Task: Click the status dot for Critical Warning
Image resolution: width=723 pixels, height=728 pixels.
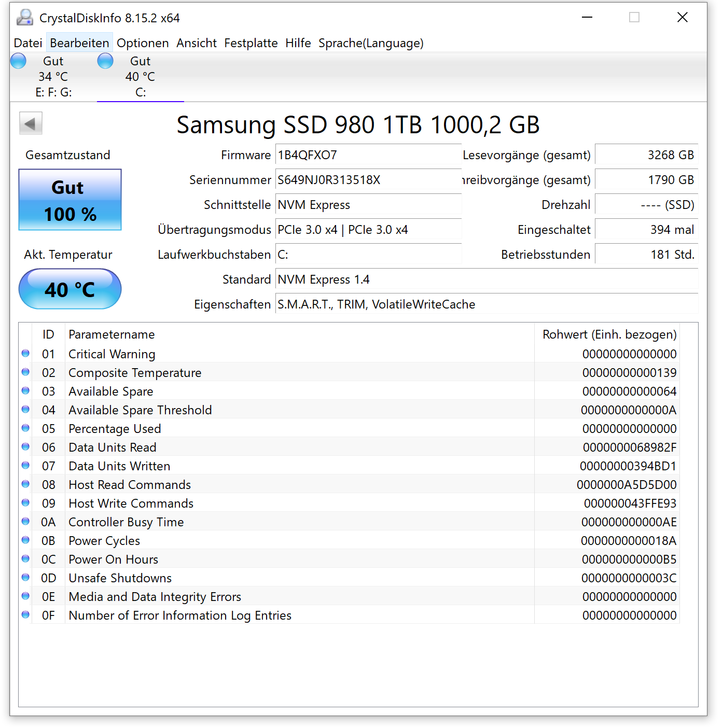Action: (x=25, y=353)
